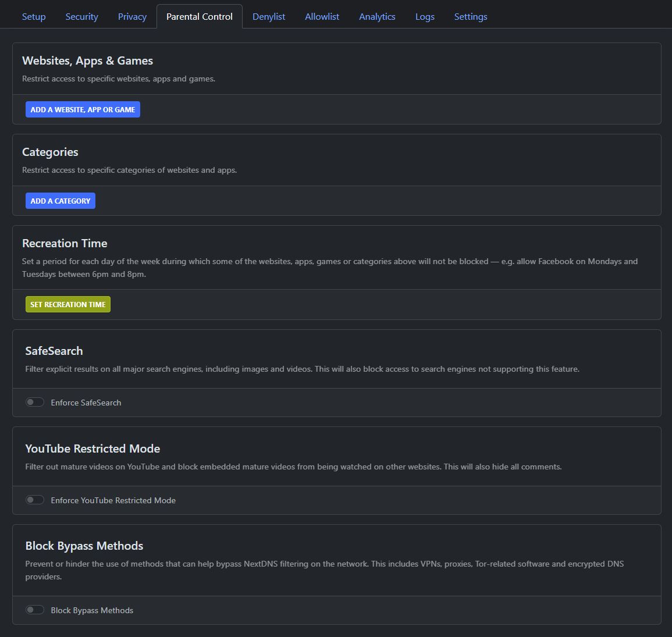Open the Denylist tab
Screen dimensions: 672x637
click(269, 17)
